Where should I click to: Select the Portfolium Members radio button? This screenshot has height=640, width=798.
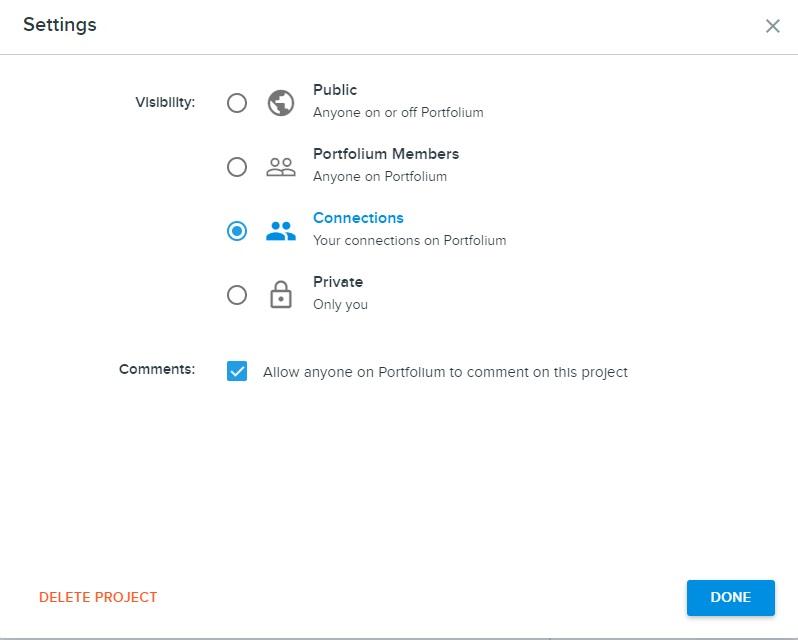(237, 167)
